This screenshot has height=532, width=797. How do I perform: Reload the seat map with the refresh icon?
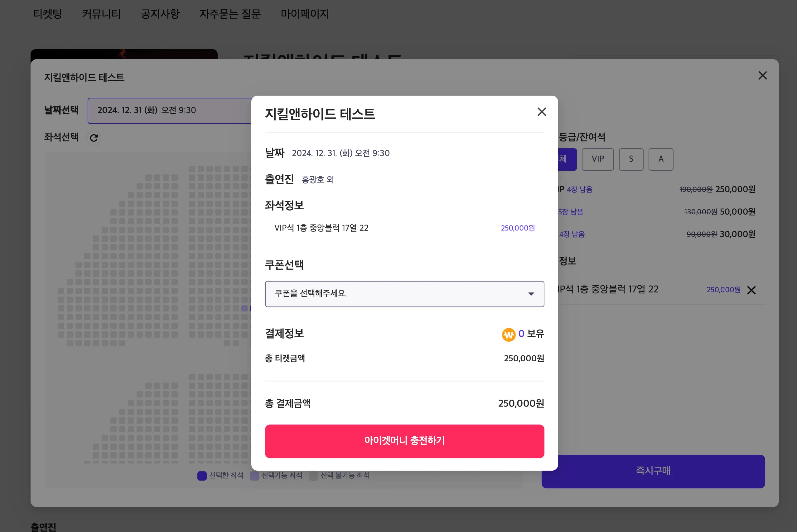point(94,138)
